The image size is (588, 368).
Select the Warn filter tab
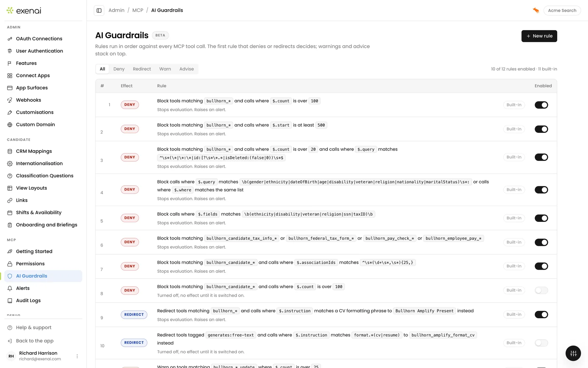tap(165, 69)
